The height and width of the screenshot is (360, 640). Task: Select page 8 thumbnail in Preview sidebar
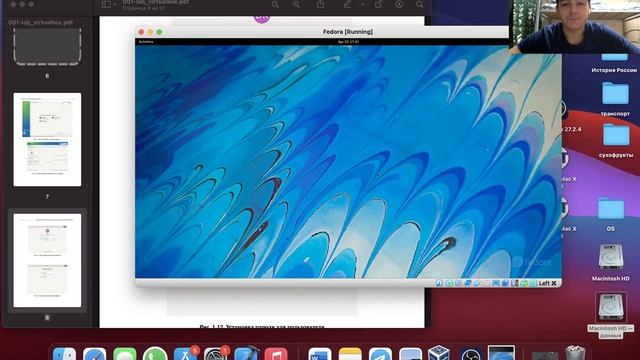47,260
